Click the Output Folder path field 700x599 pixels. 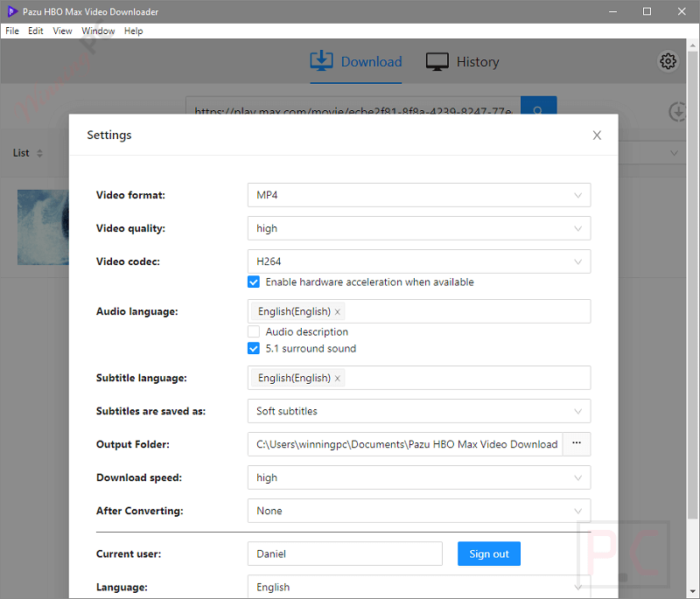(x=405, y=444)
